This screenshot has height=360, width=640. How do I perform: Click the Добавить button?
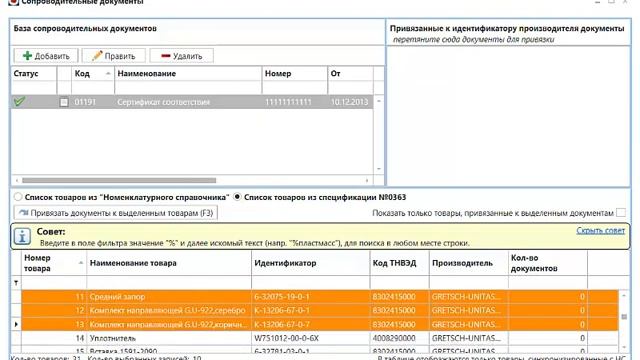coord(46,56)
